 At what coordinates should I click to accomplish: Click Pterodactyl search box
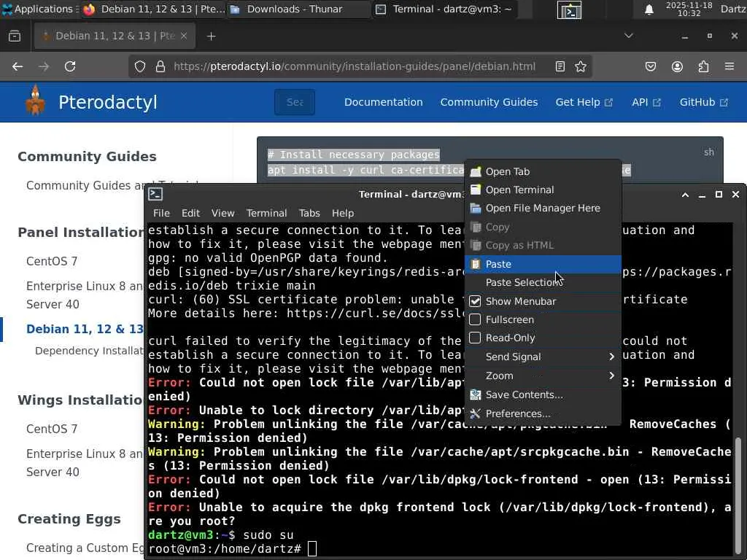295,102
